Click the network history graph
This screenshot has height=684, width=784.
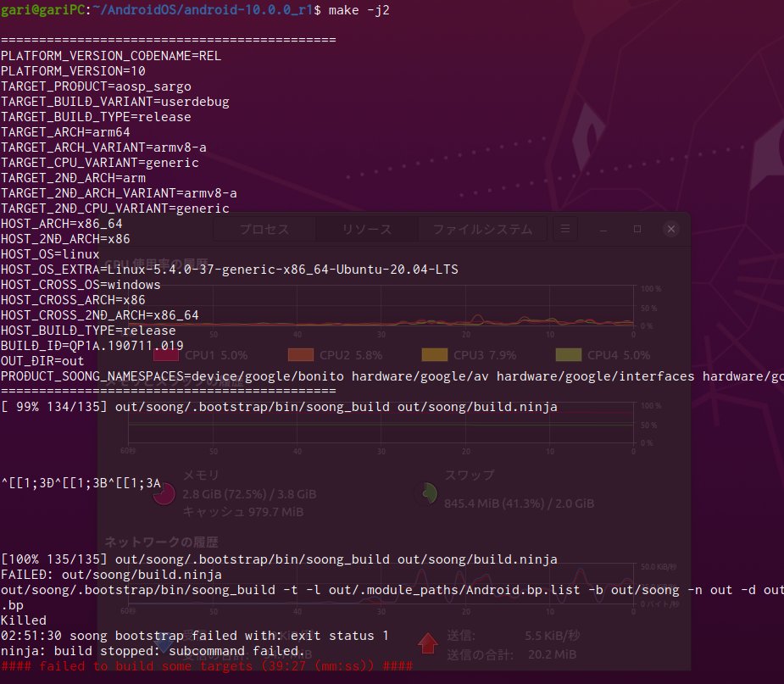pos(381,585)
